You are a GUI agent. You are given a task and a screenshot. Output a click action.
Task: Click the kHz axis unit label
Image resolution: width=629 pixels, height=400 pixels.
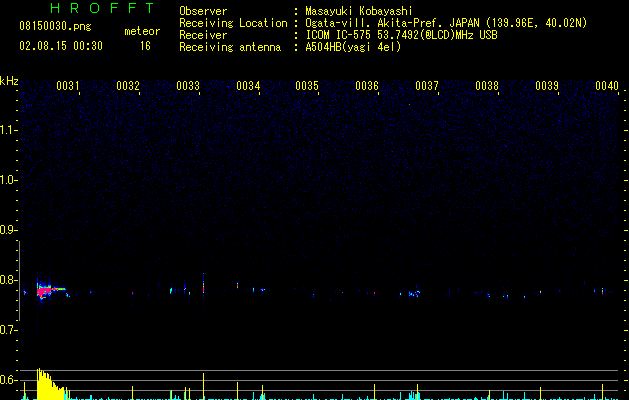pyautogui.click(x=9, y=81)
